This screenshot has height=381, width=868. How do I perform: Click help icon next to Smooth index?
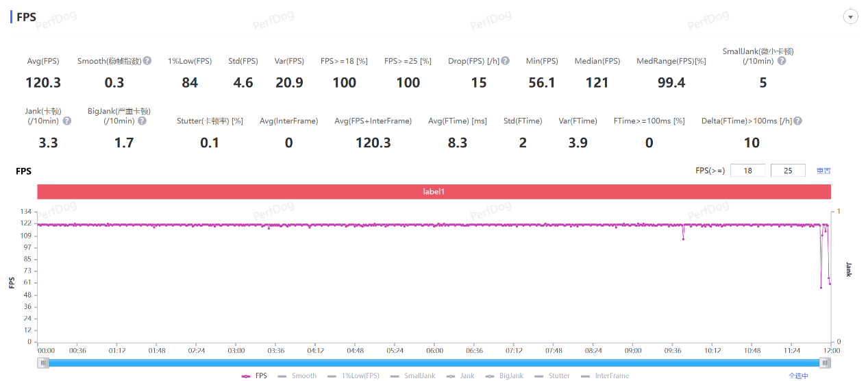147,61
